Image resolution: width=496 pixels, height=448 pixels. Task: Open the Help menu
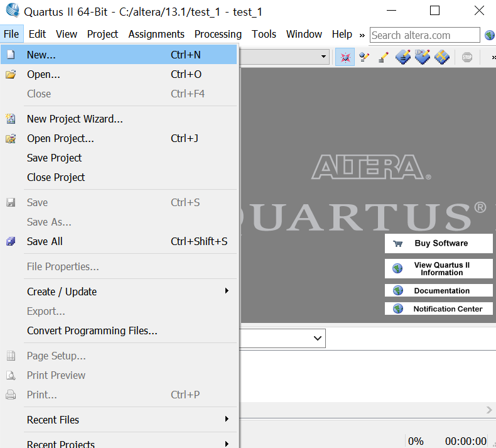click(x=342, y=34)
